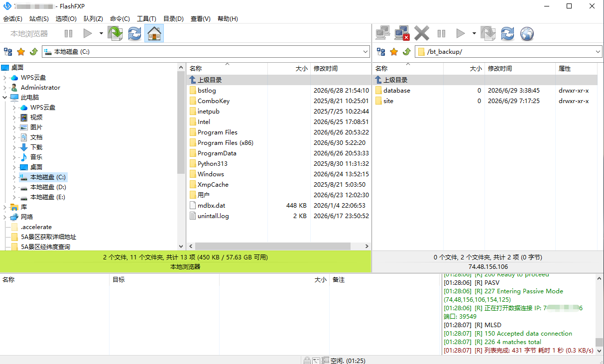604x364 pixels.
Task: Open local bookmarks star icon
Action: [x=21, y=51]
